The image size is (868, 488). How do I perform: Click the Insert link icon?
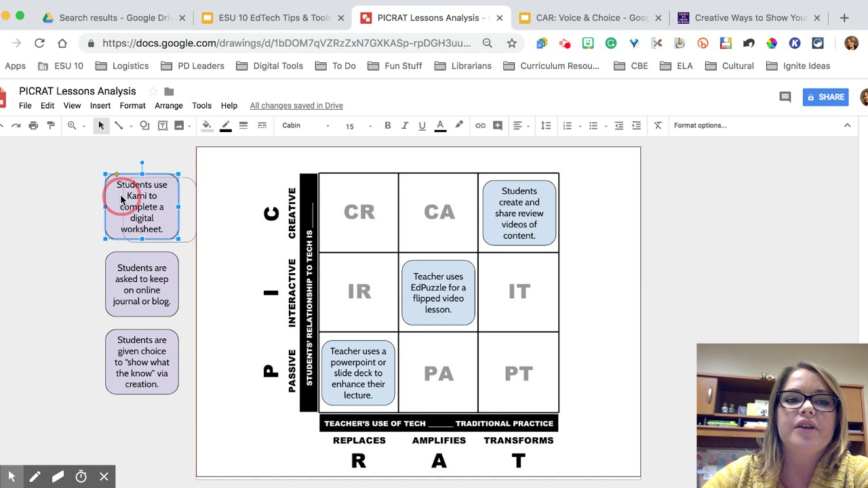pyautogui.click(x=480, y=125)
